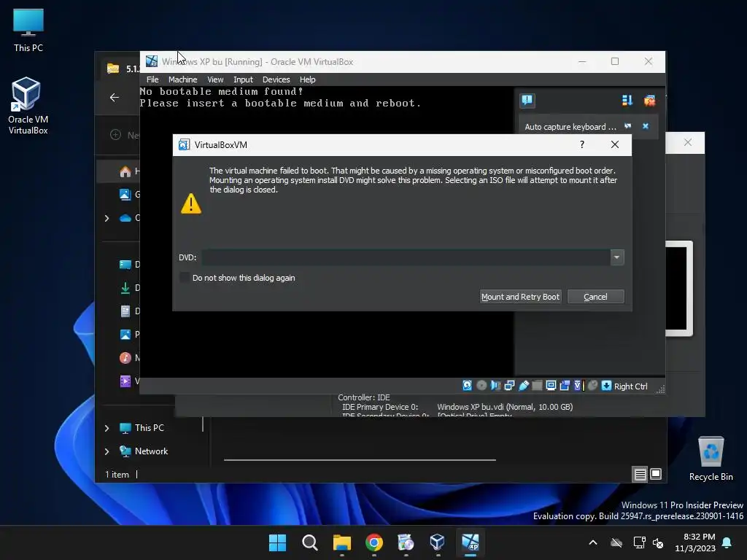Click the CPU virtualization indicator in status bar

click(578, 386)
